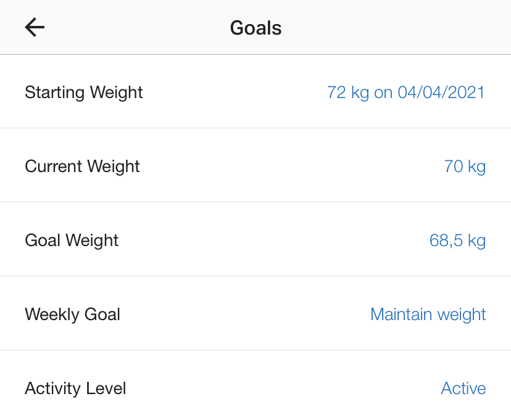This screenshot has height=420, width=511.
Task: Open the Starting Weight row
Action: click(x=255, y=93)
